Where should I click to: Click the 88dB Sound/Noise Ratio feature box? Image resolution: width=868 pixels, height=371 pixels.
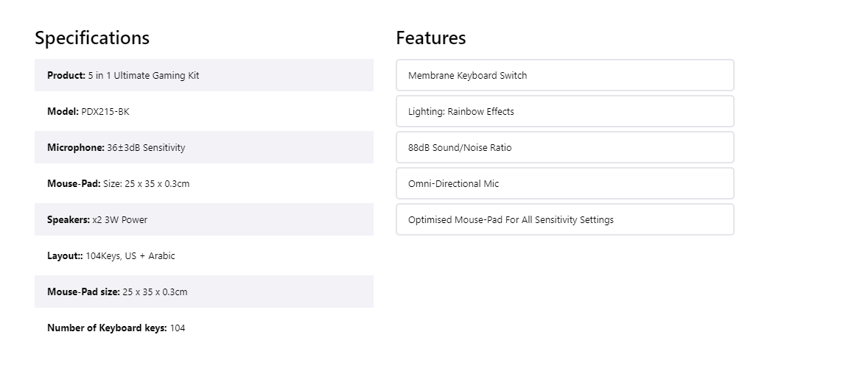coord(564,147)
